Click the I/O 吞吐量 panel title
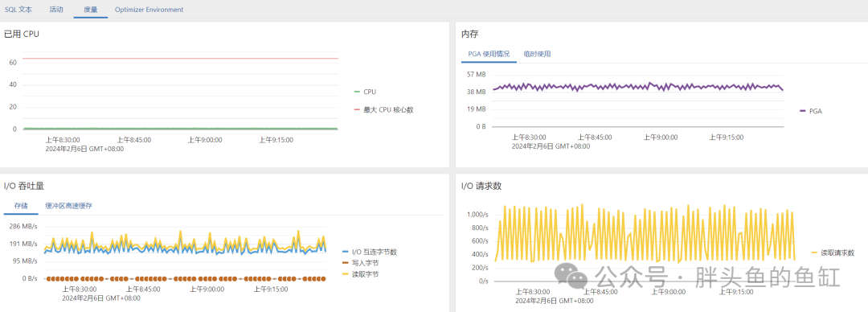Screen dimensions: 868x312 (24, 186)
